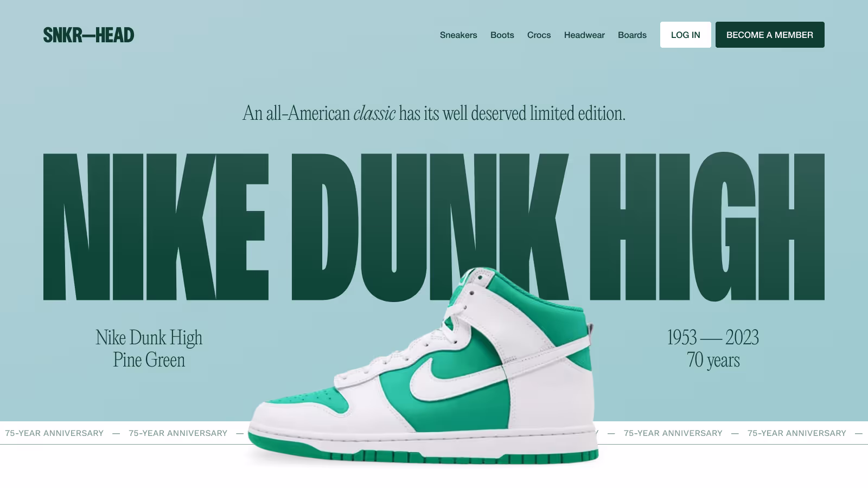This screenshot has width=868, height=488.
Task: Click the NIKE DUNK HIGH headline
Action: [434, 227]
